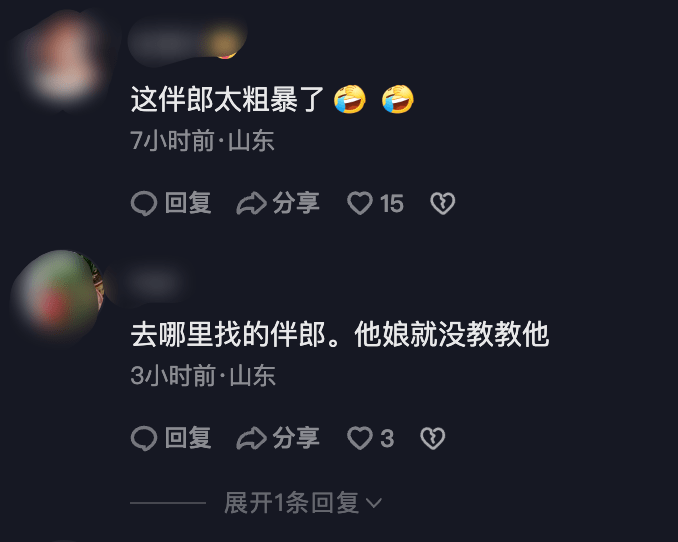Open second commenter's green avatar

[x=56, y=295]
